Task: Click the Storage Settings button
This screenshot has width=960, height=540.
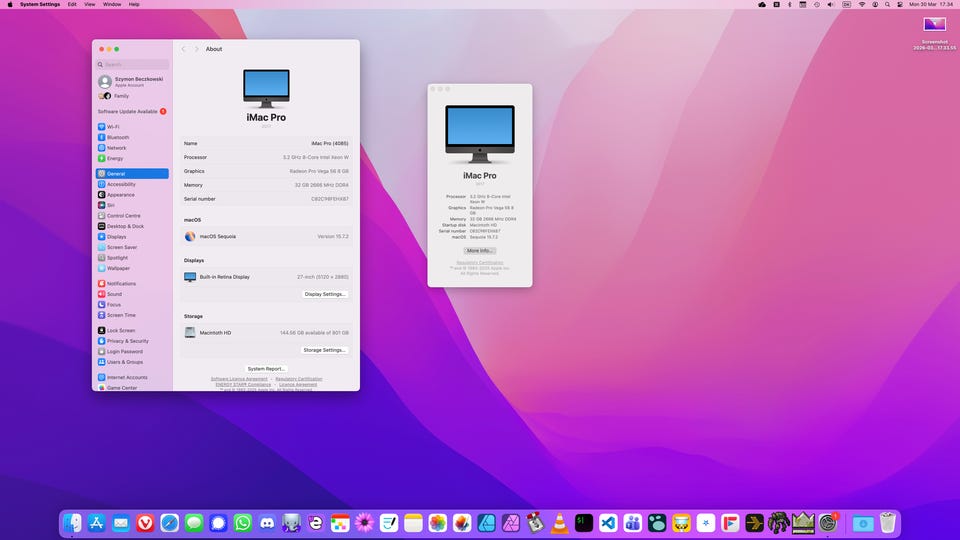Action: tap(325, 350)
